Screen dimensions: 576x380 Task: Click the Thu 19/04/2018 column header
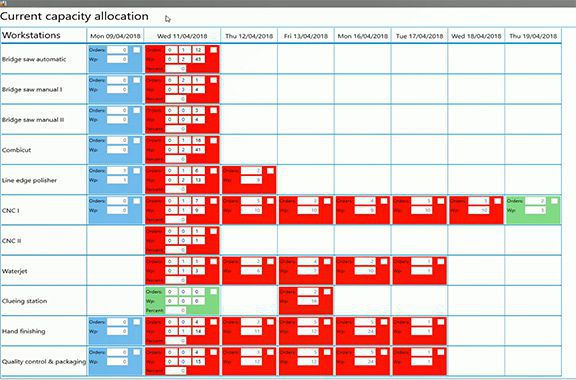tap(533, 36)
